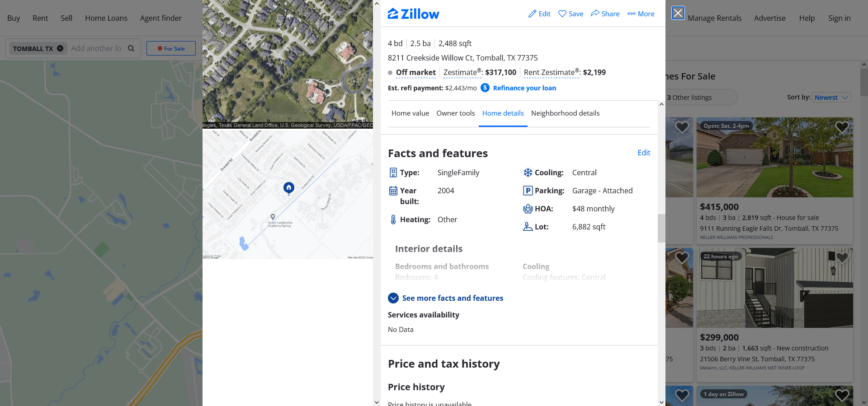Save this home with heart icon

[562, 14]
